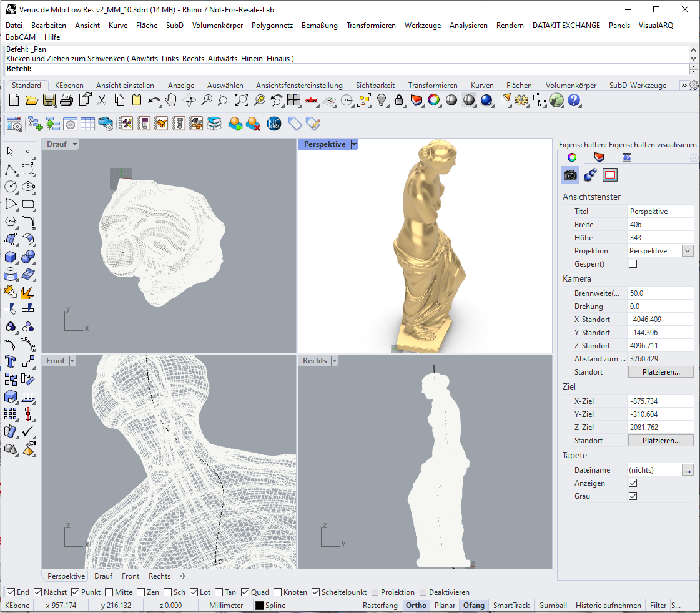Click the Text object tool icon
Viewport: 700px width, 613px height.
[x=11, y=361]
